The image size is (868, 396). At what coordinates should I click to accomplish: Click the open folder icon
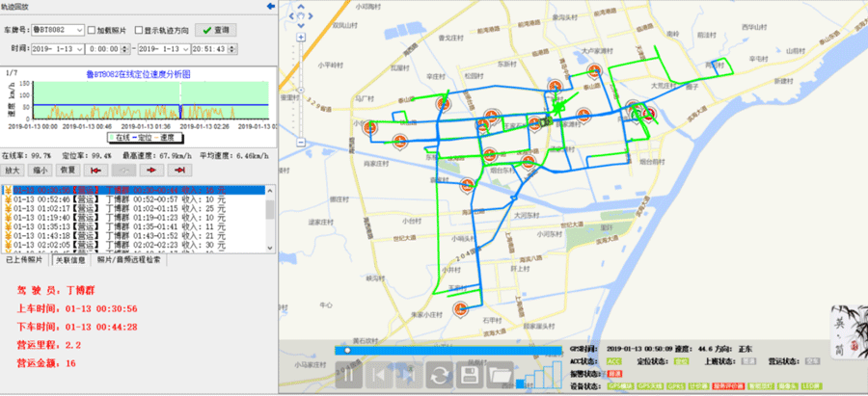coord(501,374)
